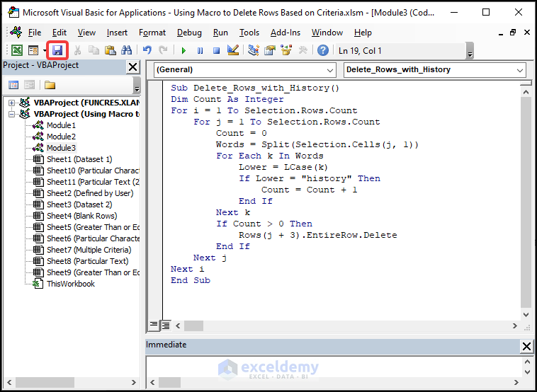
Task: Click the Copy toolbar icon
Action: [x=94, y=51]
